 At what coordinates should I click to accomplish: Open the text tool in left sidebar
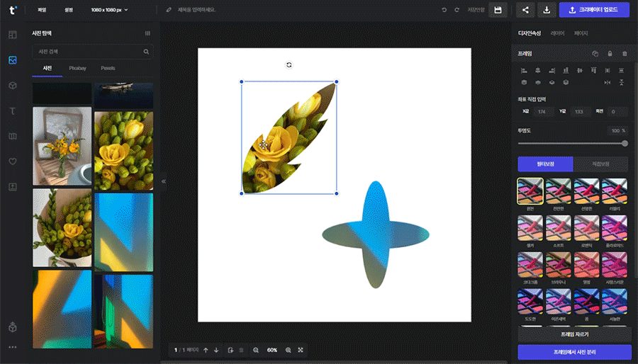(x=12, y=111)
